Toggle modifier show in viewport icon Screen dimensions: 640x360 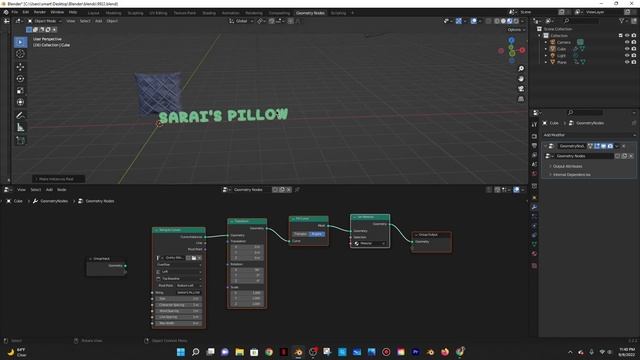pyautogui.click(x=603, y=146)
